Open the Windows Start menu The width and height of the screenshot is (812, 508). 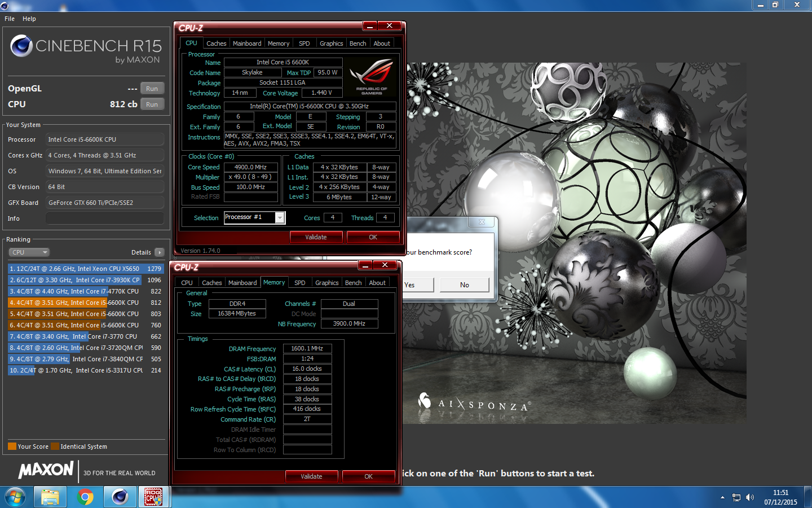point(15,497)
